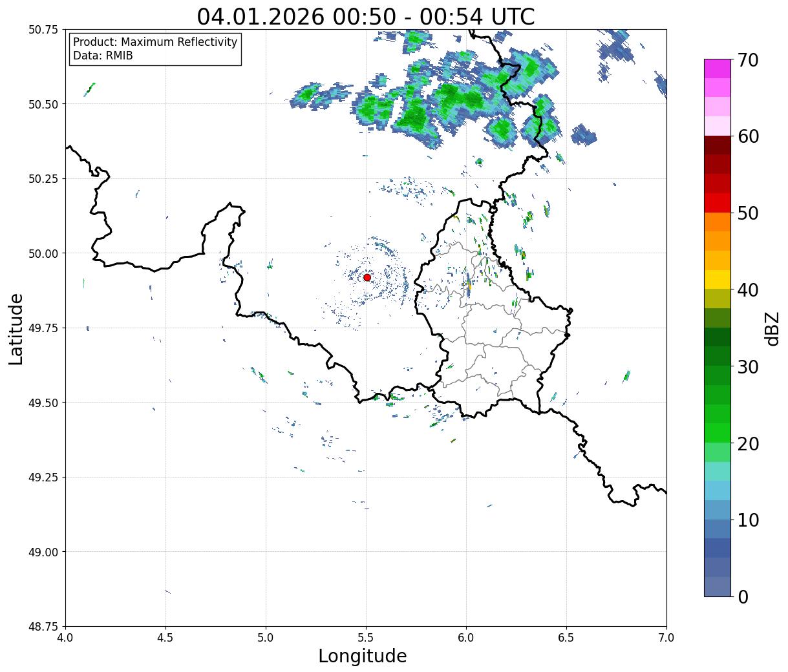Click latitude tick label 50.75
788x672 pixels.
pyautogui.click(x=43, y=30)
